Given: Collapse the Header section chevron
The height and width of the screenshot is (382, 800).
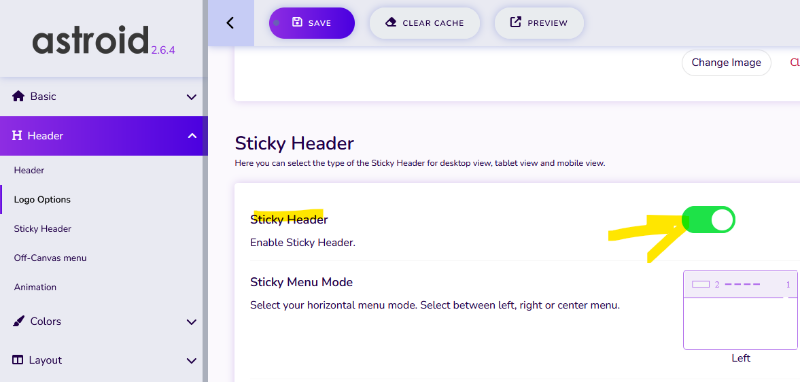Looking at the screenshot, I should [192, 136].
